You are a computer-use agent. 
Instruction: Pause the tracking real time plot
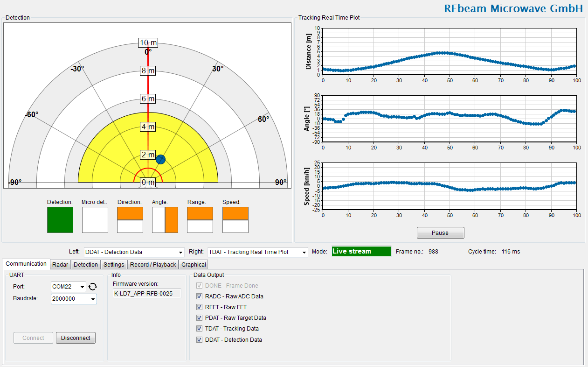tap(440, 233)
